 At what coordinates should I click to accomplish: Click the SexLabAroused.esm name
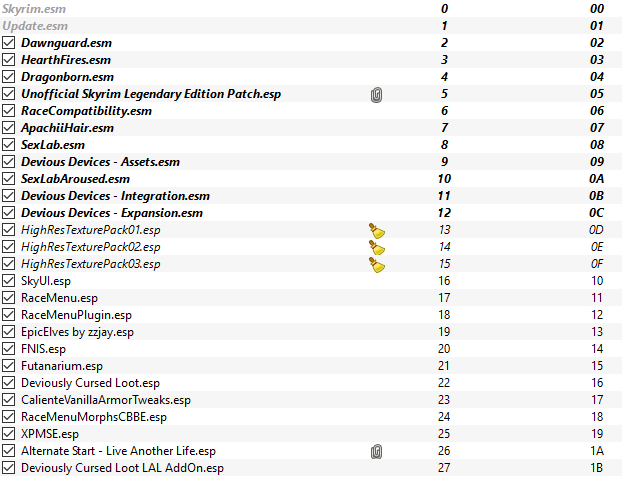tap(75, 179)
